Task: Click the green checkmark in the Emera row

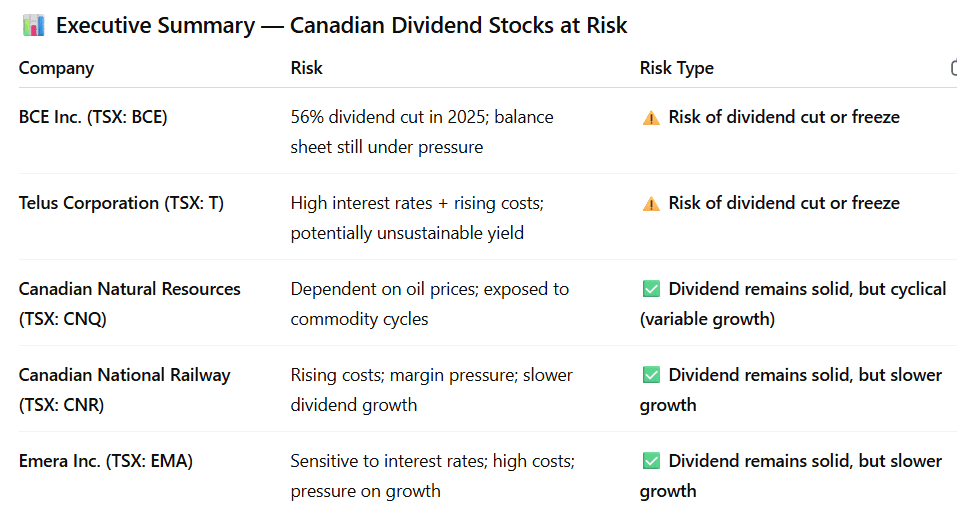Action: tap(651, 462)
